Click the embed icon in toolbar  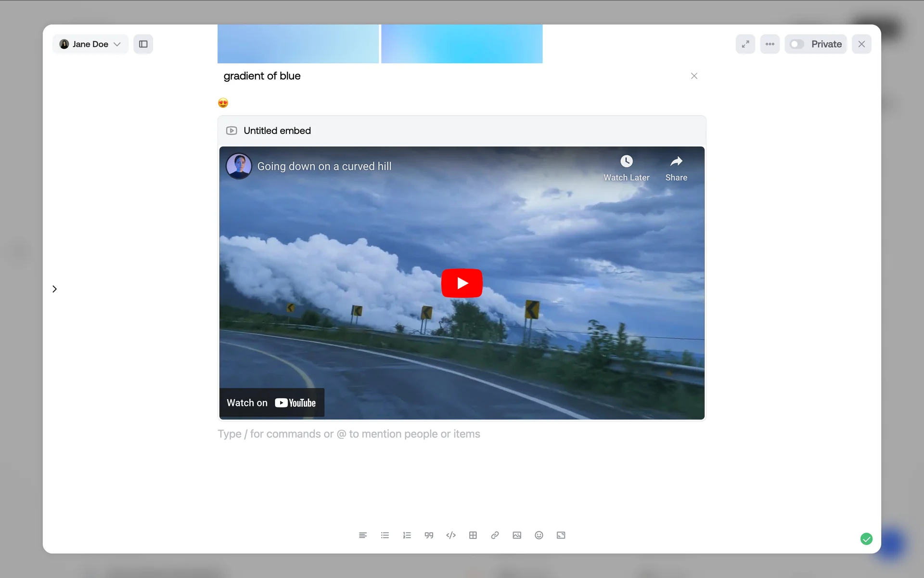coord(561,535)
